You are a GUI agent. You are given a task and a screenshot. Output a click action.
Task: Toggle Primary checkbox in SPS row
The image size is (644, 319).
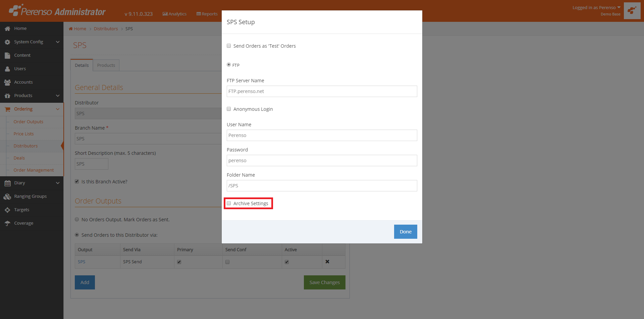tap(179, 262)
